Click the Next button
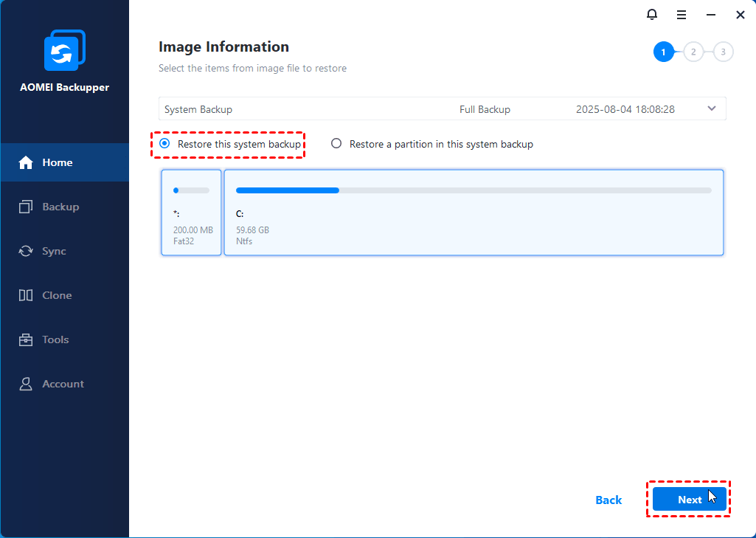 pos(690,500)
